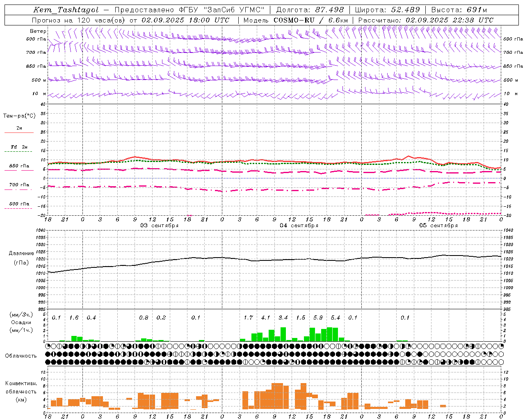
Task: Click the 'Td 2м' dew point legend entry
Action: 19,147
